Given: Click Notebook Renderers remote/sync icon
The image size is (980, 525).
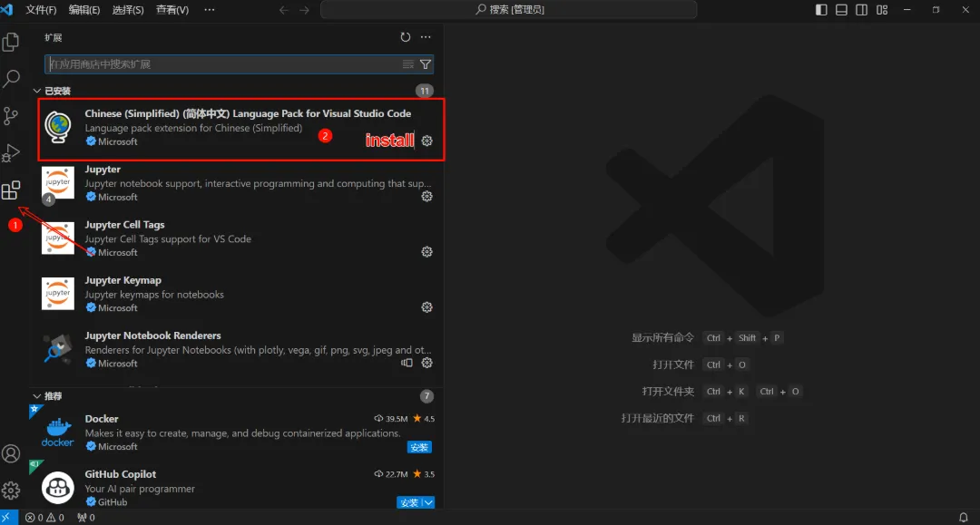Looking at the screenshot, I should coord(407,364).
